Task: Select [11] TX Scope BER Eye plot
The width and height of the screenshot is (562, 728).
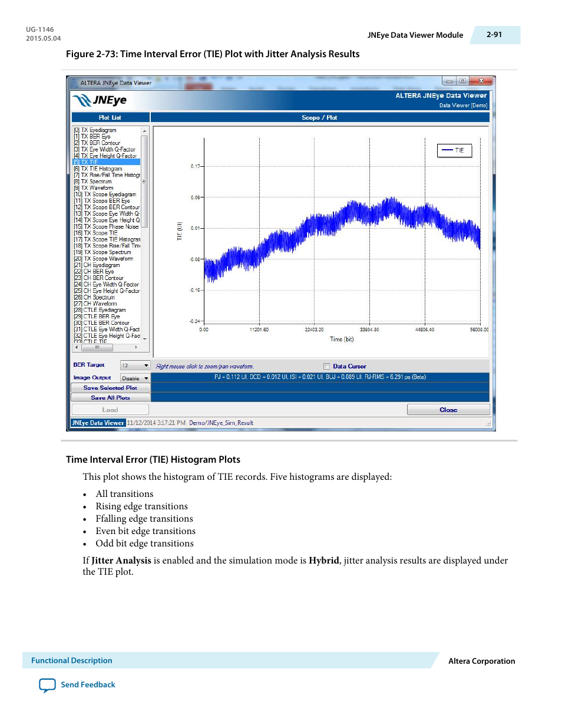Action: pos(102,201)
